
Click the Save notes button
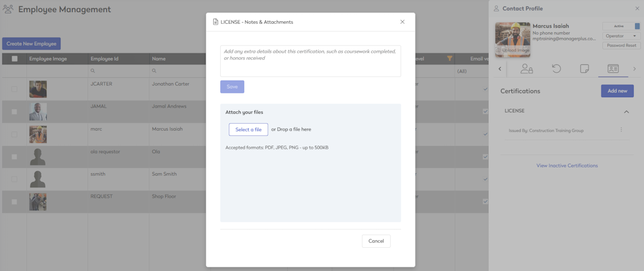(x=232, y=87)
